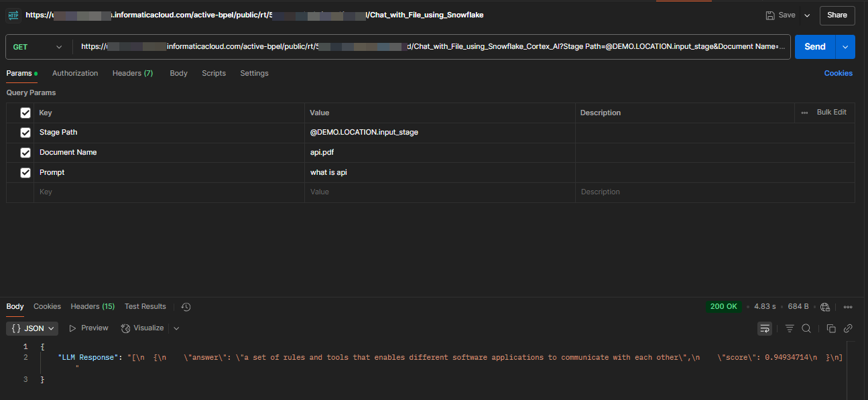868x400 pixels.
Task: Click the empty Value field in new row
Action: pos(440,192)
